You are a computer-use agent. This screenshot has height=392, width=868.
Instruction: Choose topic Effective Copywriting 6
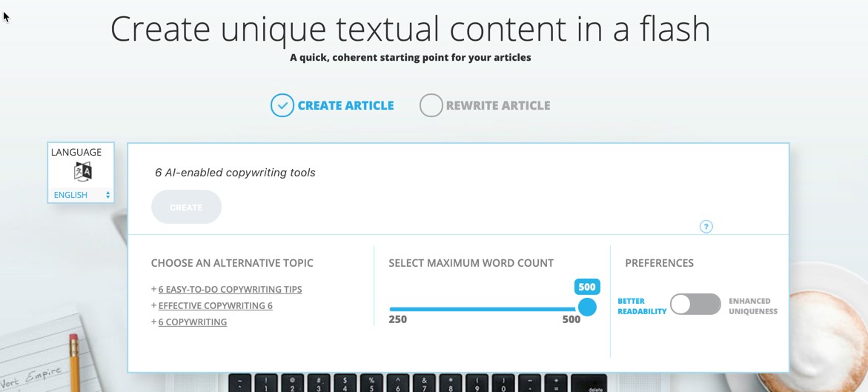click(x=216, y=305)
